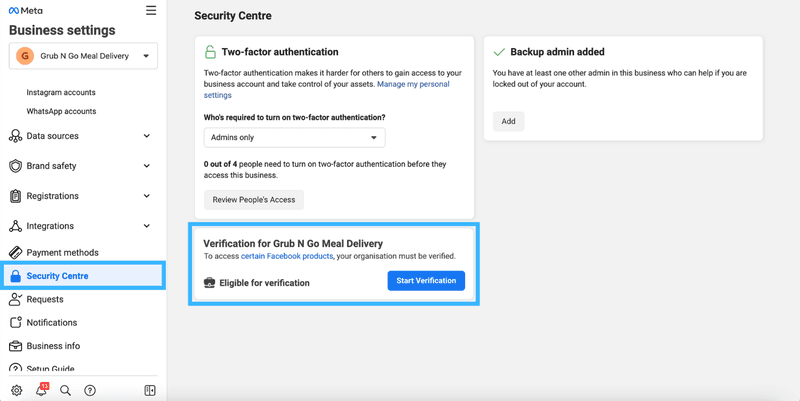
Task: Open Business info page
Action: (53, 346)
